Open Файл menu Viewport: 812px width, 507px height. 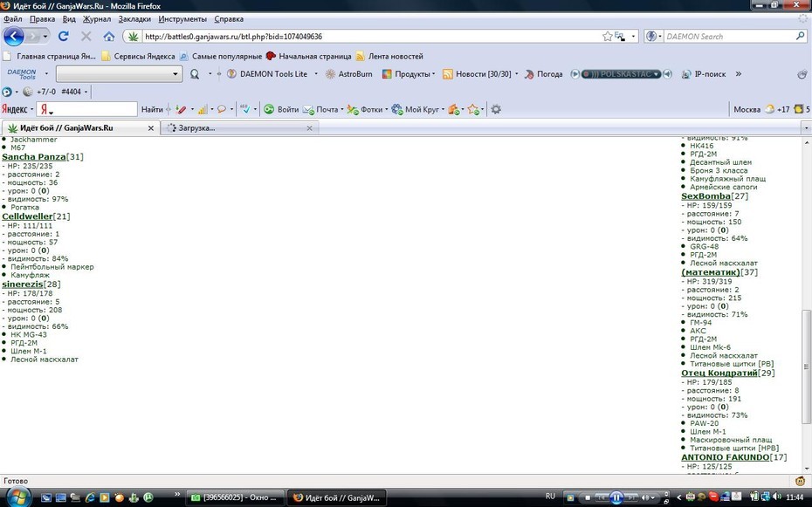tap(13, 19)
